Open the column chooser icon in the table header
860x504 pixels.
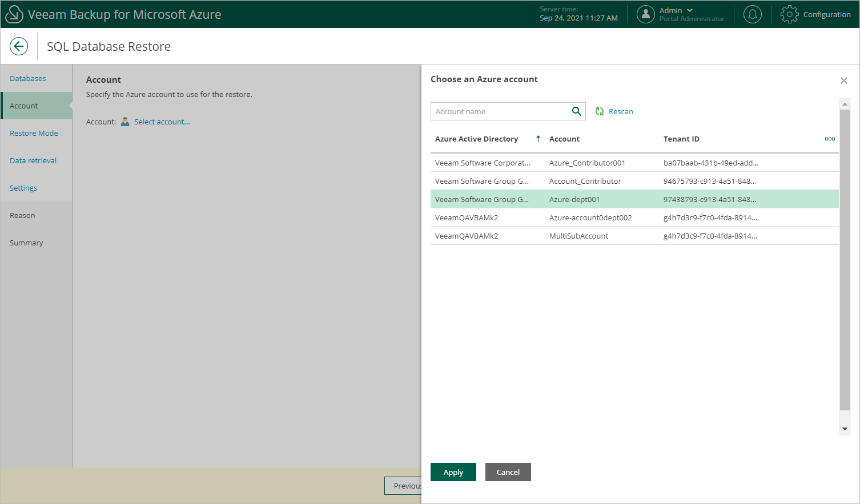click(x=830, y=139)
